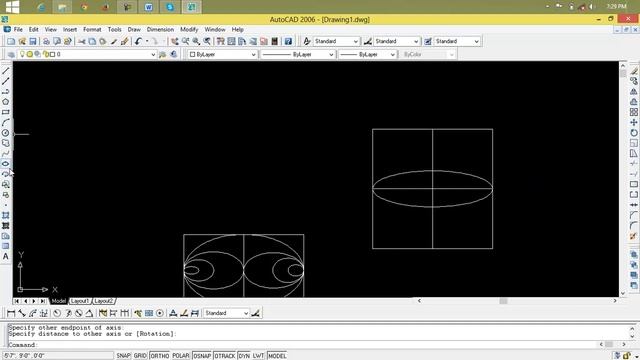Select the Model tab

(58, 301)
